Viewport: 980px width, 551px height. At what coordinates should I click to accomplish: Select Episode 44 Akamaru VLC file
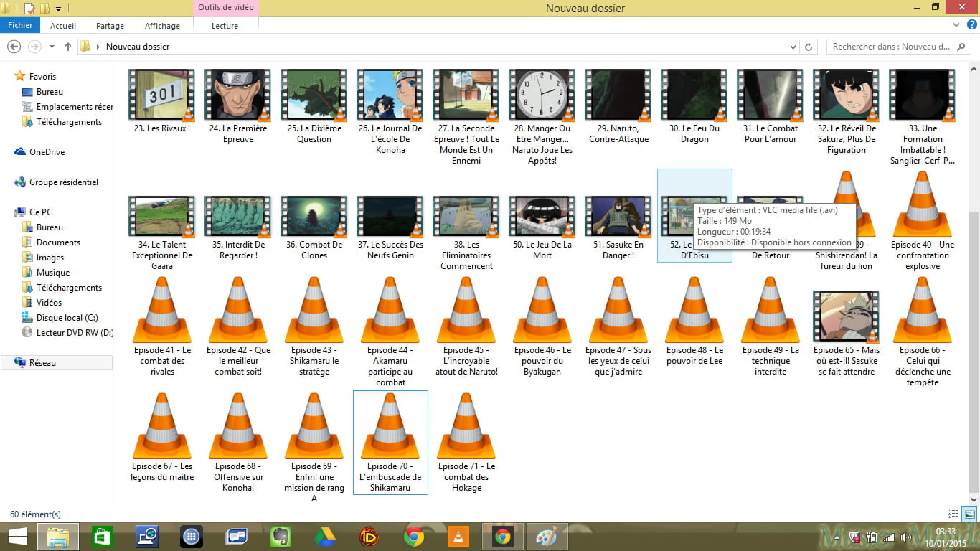390,310
